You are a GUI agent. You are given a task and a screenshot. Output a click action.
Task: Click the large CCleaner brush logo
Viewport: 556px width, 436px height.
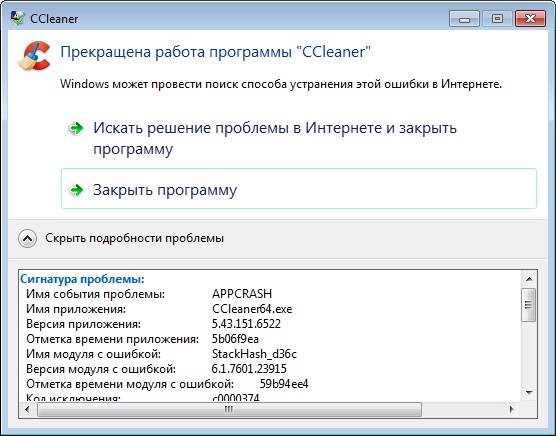34,56
